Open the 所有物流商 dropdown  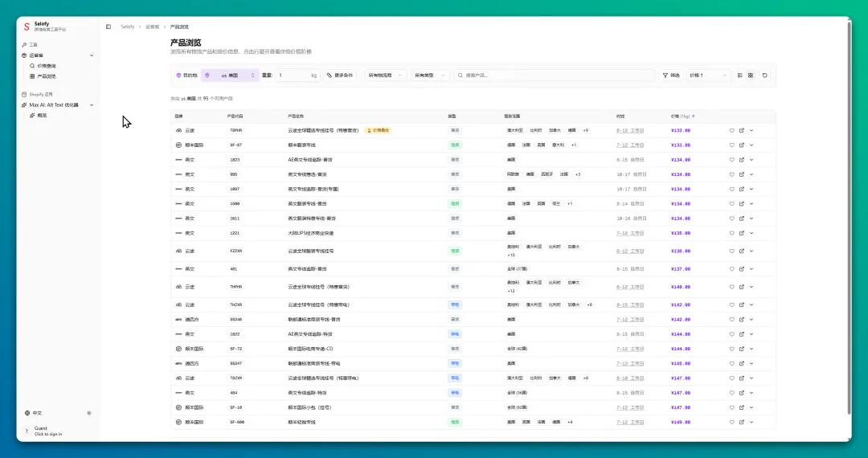pyautogui.click(x=385, y=76)
